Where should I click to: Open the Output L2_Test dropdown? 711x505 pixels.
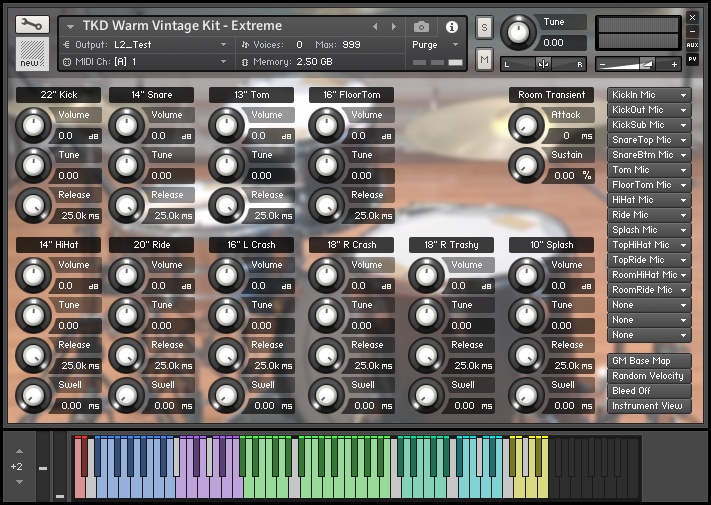tap(146, 45)
